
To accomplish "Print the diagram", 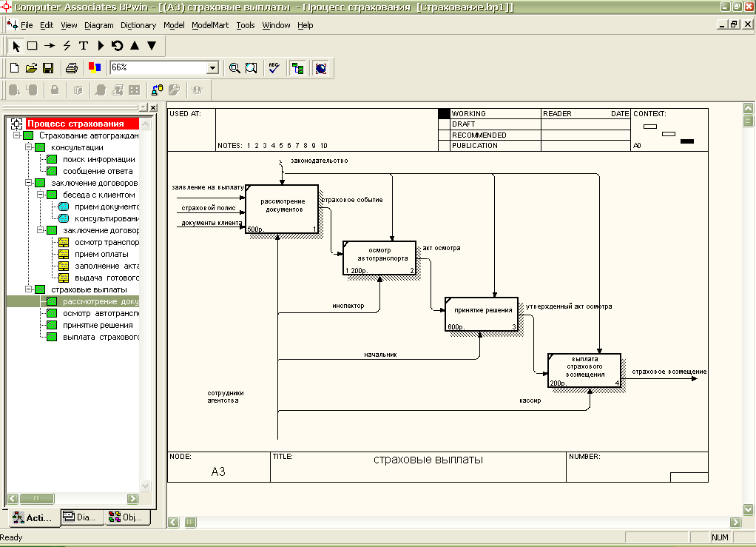I will coord(71,68).
